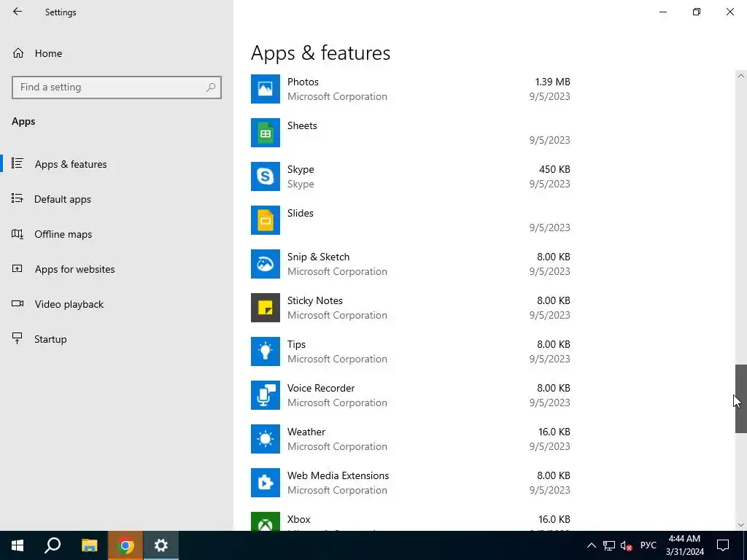
Task: Click the Web Media Extensions icon
Action: pos(266,483)
